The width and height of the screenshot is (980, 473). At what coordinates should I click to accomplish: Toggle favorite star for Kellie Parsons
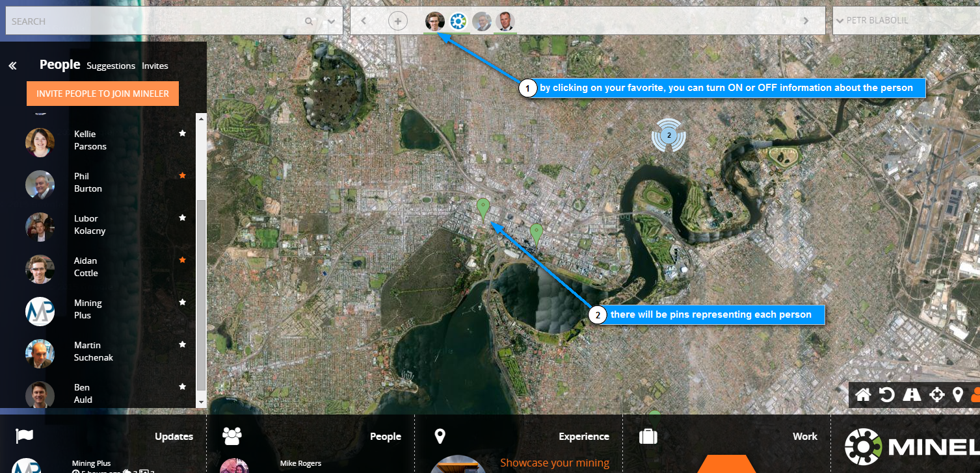coord(183,133)
